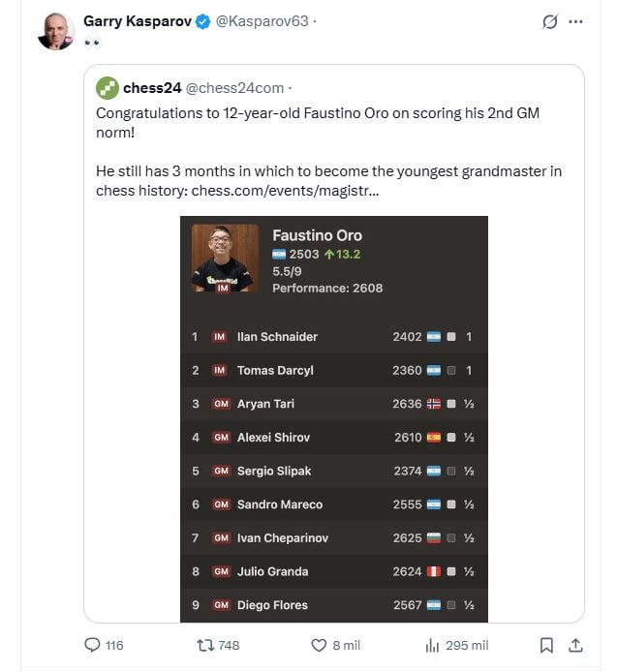Click the chess24 logo avatar
618x672 pixels.
coord(107,88)
